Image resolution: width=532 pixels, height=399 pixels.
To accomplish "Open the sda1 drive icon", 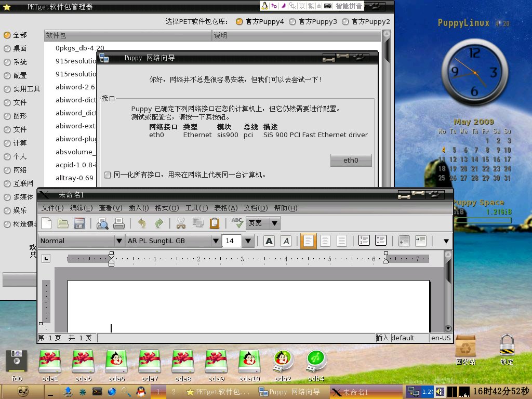I will pos(50,361).
